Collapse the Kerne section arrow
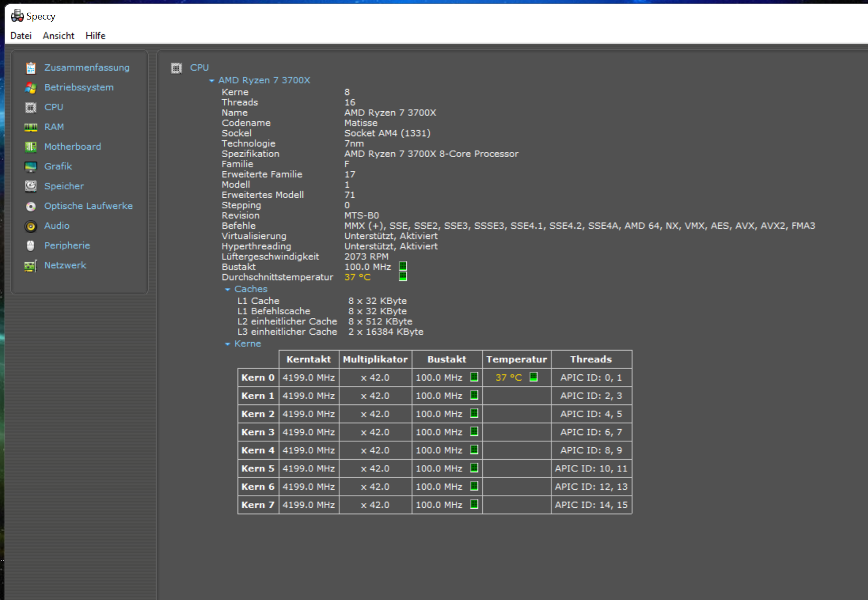868x600 pixels. [227, 344]
